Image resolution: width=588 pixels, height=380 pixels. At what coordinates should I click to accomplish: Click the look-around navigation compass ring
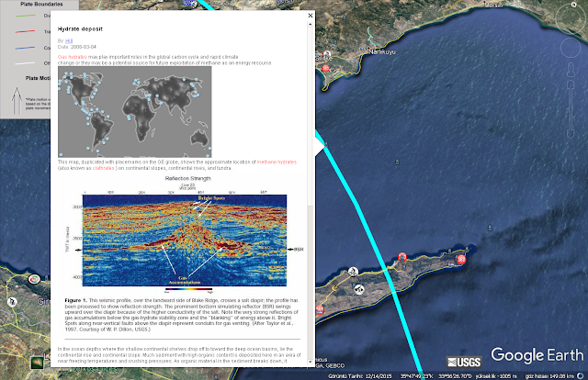pos(570,17)
